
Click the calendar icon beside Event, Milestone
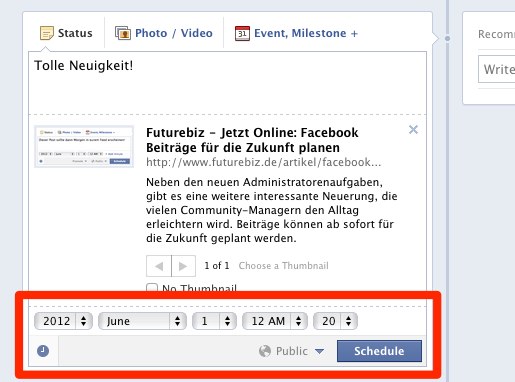[x=242, y=33]
